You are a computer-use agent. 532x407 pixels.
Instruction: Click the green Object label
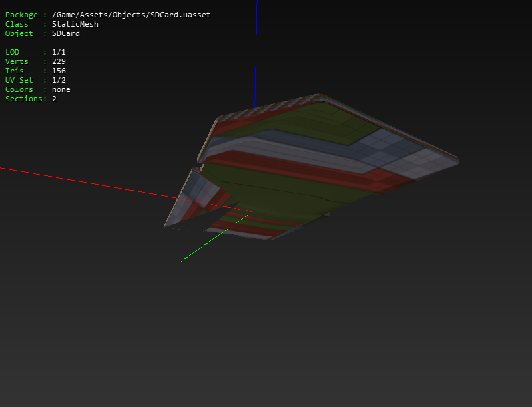[19, 33]
